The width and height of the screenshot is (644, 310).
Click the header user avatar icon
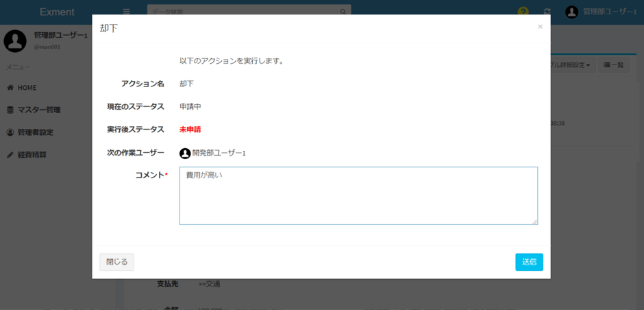(x=571, y=12)
